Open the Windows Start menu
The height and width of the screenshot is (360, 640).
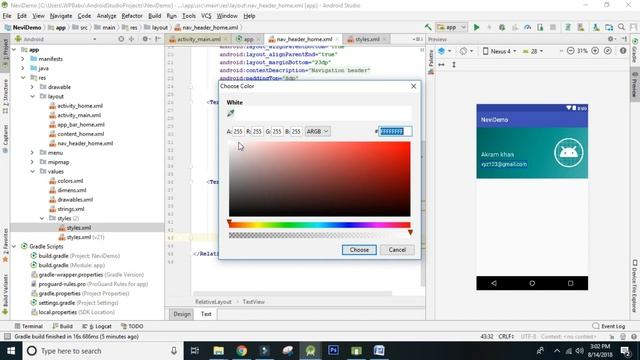coord(11,351)
